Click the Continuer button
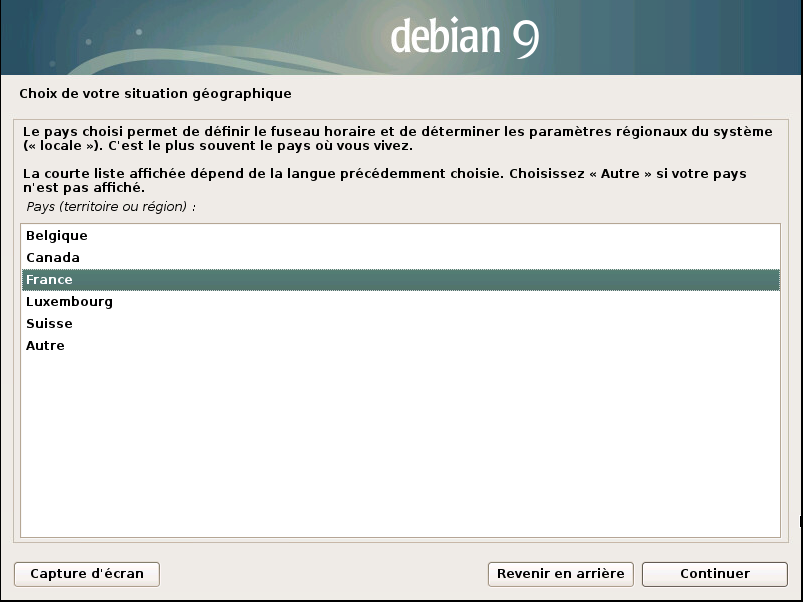This screenshot has height=602, width=803. [x=714, y=574]
